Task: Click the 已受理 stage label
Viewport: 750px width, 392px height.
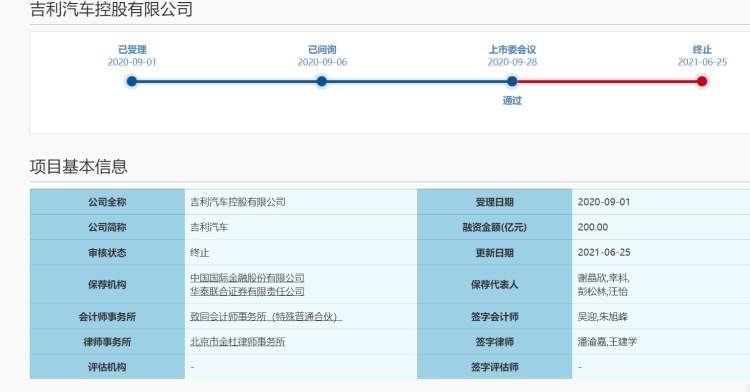Action: [x=132, y=49]
